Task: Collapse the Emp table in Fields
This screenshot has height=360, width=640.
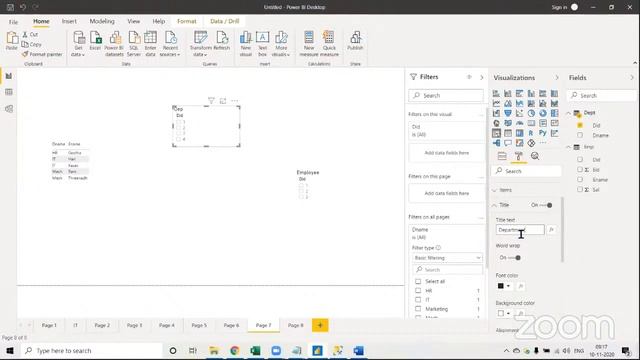Action: pos(569,147)
